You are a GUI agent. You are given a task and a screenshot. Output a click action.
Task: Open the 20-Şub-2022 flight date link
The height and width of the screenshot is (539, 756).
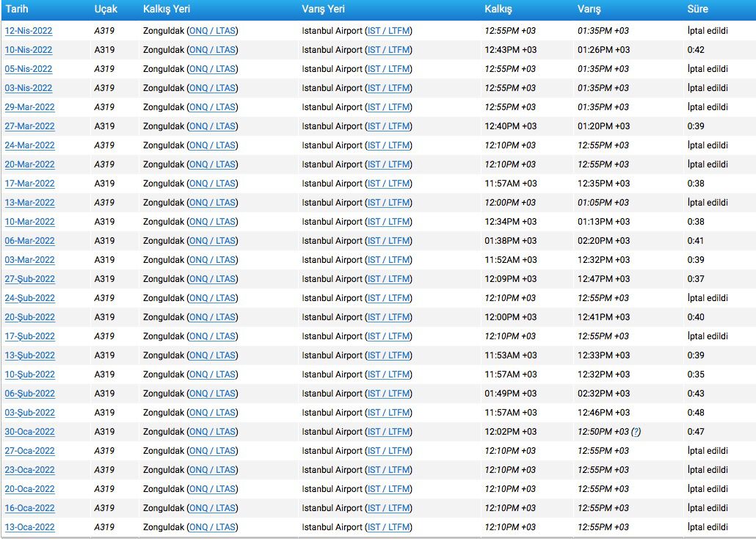[30, 317]
